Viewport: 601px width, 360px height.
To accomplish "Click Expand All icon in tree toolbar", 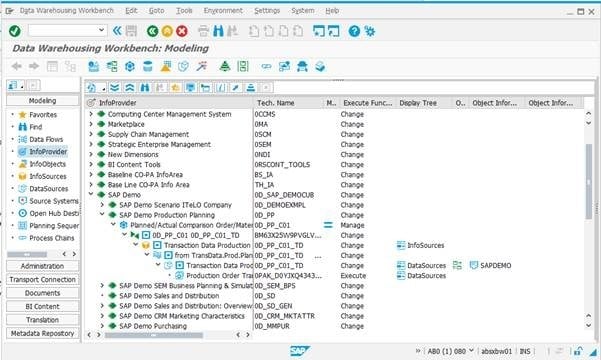I will [114, 88].
